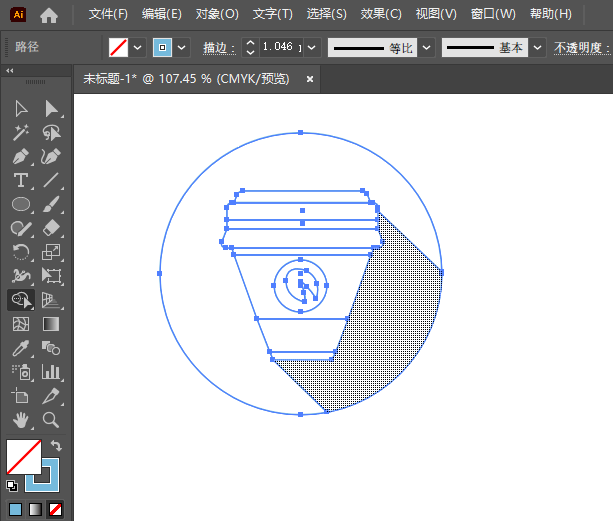This screenshot has width=613, height=521.
Task: Set paint mode to None
Action: [x=55, y=509]
